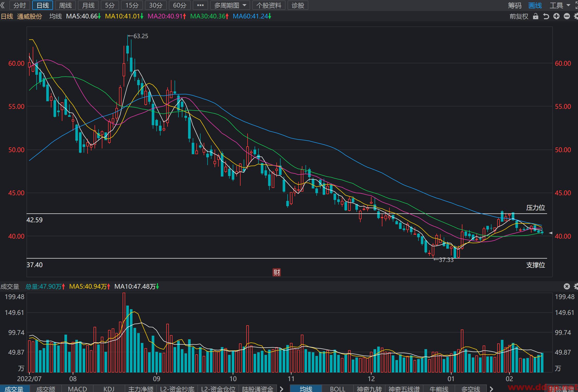Click 通威股份 stock name
Screen dimensions: 578x392
(29, 16)
